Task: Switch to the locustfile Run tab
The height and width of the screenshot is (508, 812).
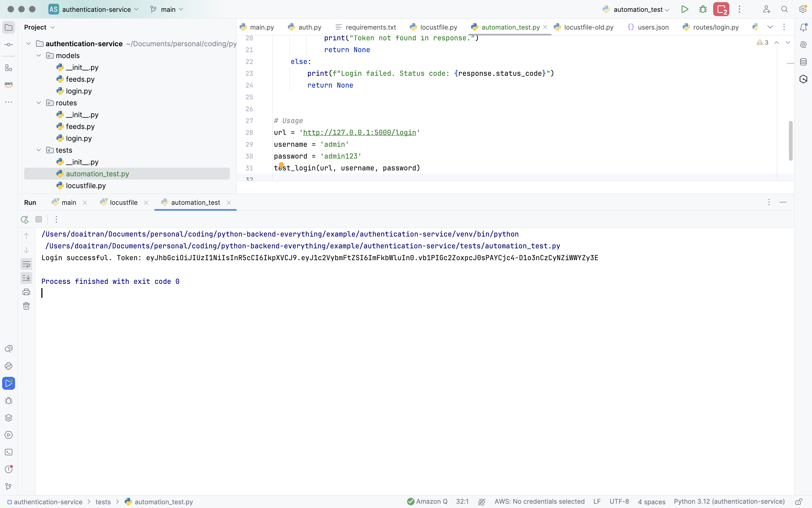Action: (x=119, y=203)
